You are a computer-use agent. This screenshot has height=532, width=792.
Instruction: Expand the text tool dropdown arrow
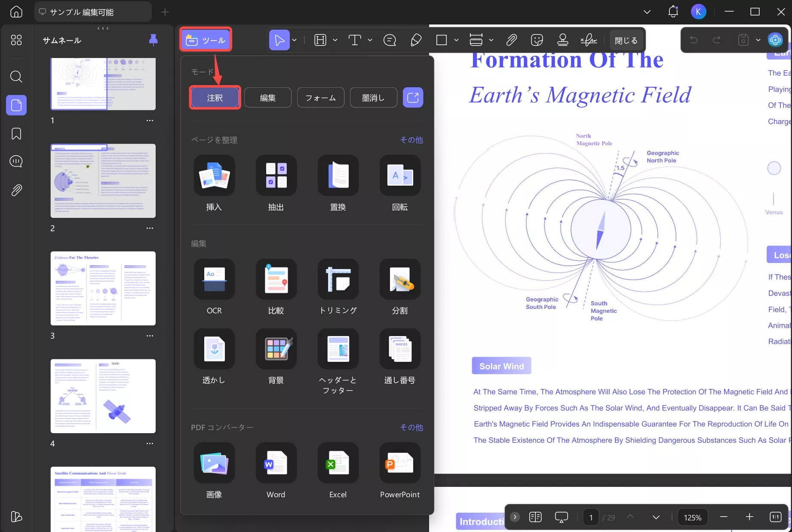pos(370,40)
